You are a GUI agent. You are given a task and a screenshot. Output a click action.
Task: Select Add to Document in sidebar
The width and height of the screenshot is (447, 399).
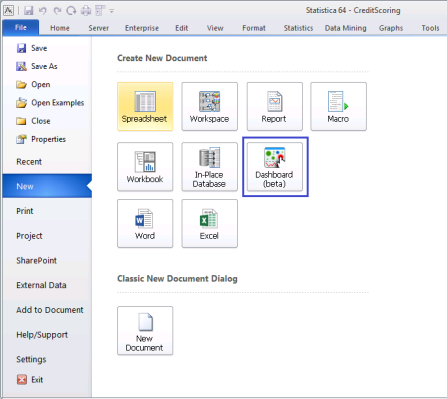[x=50, y=310]
